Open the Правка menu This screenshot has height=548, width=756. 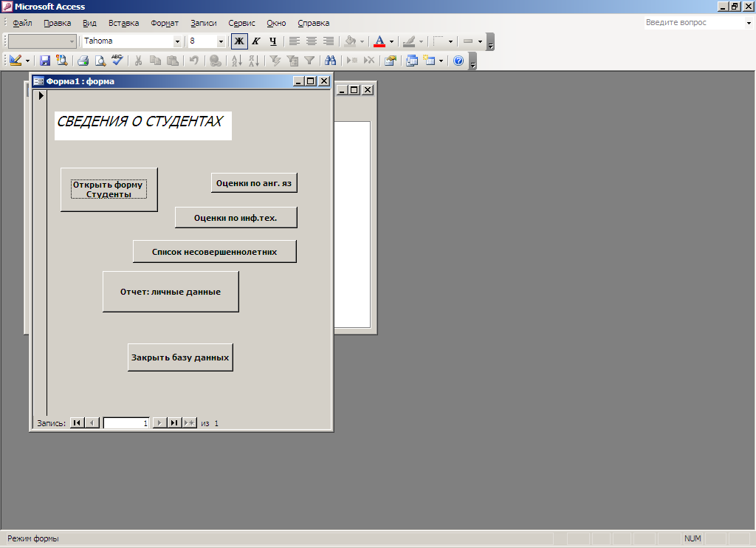[58, 23]
